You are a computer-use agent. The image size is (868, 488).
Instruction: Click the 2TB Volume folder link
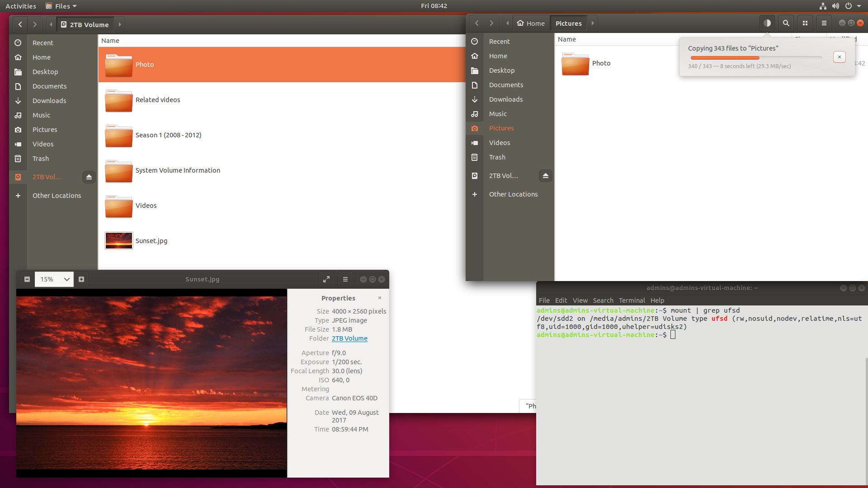349,338
